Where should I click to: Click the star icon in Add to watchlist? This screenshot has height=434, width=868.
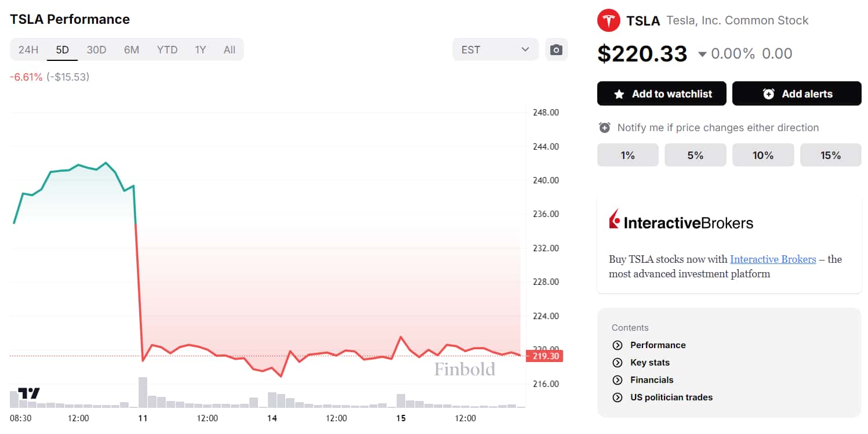[619, 94]
